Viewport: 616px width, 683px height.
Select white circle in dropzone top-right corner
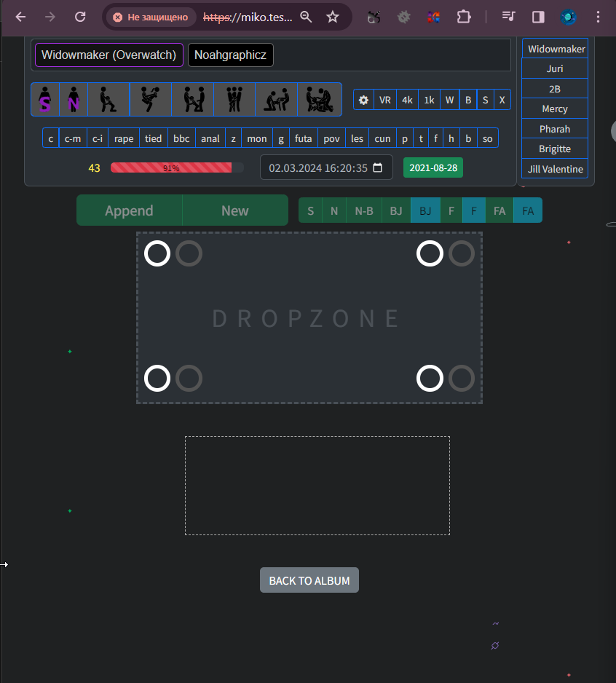click(430, 253)
